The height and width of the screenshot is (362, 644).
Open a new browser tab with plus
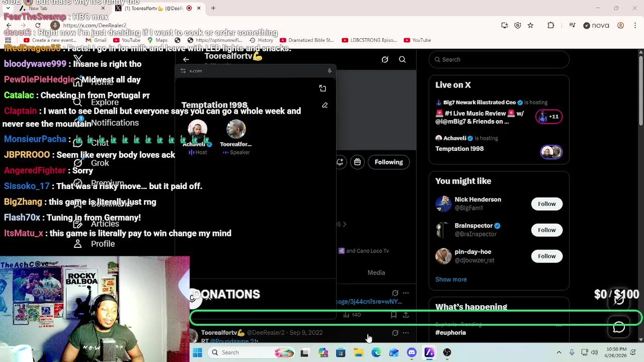pyautogui.click(x=213, y=8)
